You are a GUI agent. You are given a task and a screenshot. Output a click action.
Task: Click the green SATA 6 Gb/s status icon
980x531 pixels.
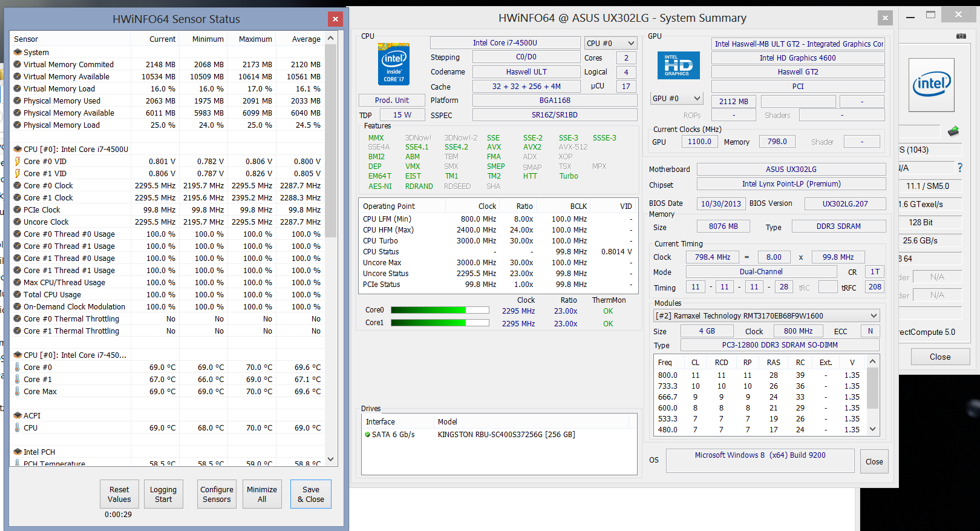point(368,435)
